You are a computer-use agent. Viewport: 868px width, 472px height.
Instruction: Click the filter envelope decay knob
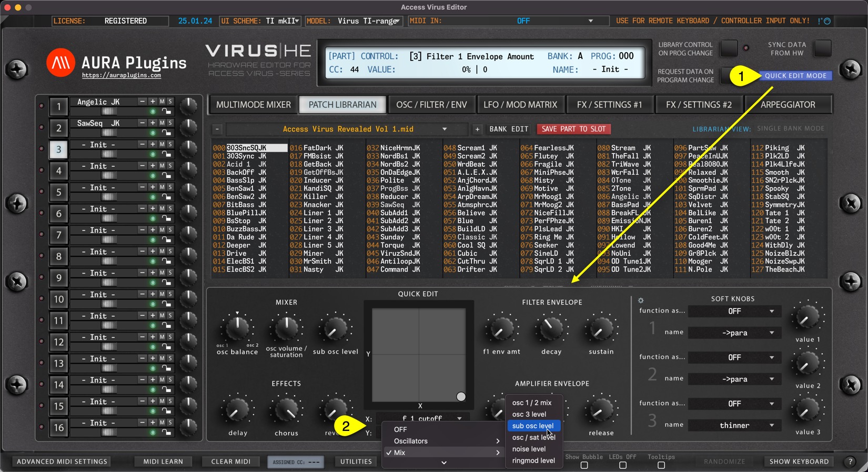tap(551, 329)
